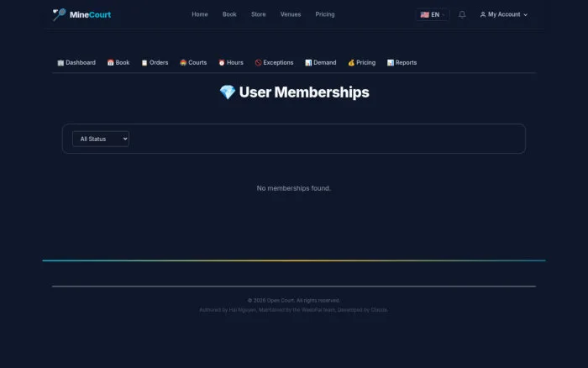Expand the EN language selector
Image resolution: width=588 pixels, height=368 pixels.
pos(433,14)
